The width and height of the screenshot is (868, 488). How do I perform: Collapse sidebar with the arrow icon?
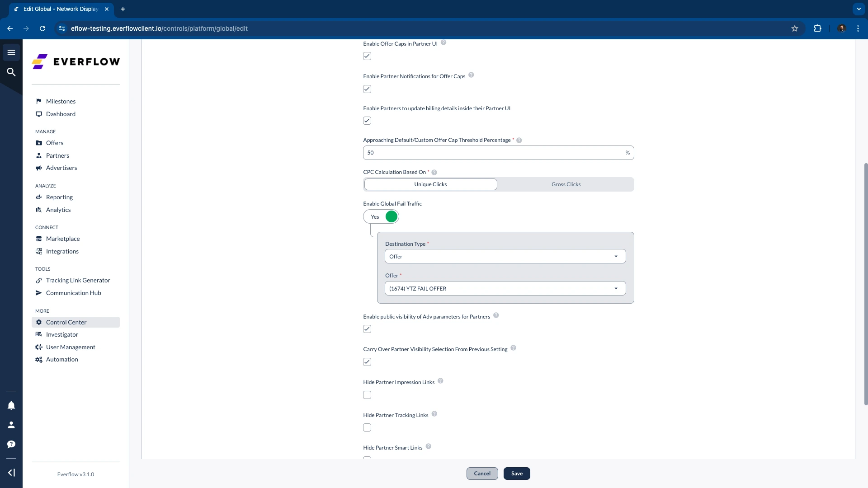pyautogui.click(x=11, y=473)
